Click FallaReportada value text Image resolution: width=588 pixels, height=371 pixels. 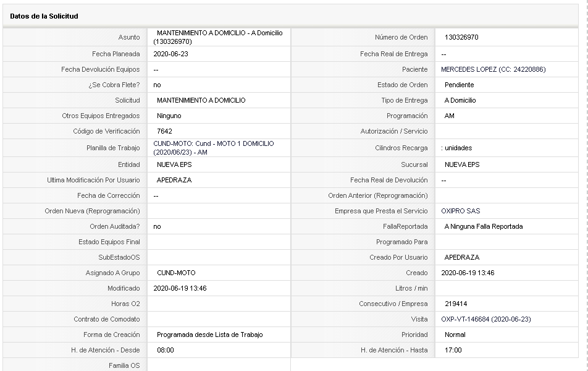pyautogui.click(x=484, y=226)
